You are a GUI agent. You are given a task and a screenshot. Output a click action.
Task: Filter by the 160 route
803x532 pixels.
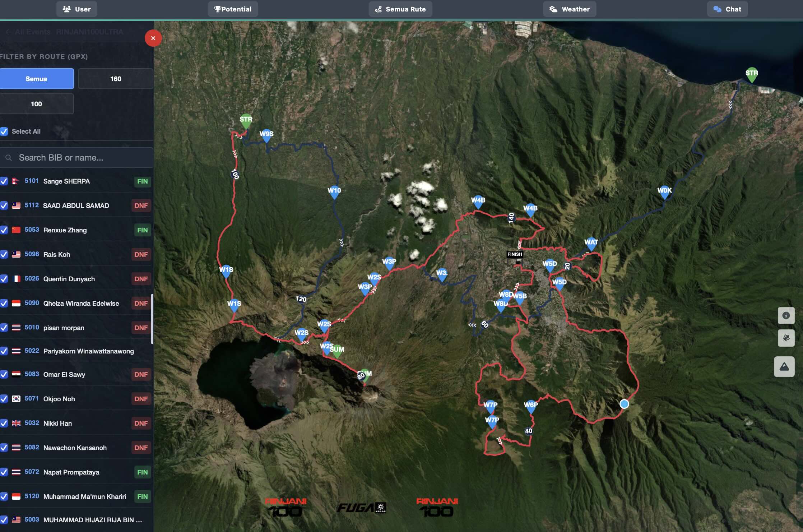(x=116, y=79)
